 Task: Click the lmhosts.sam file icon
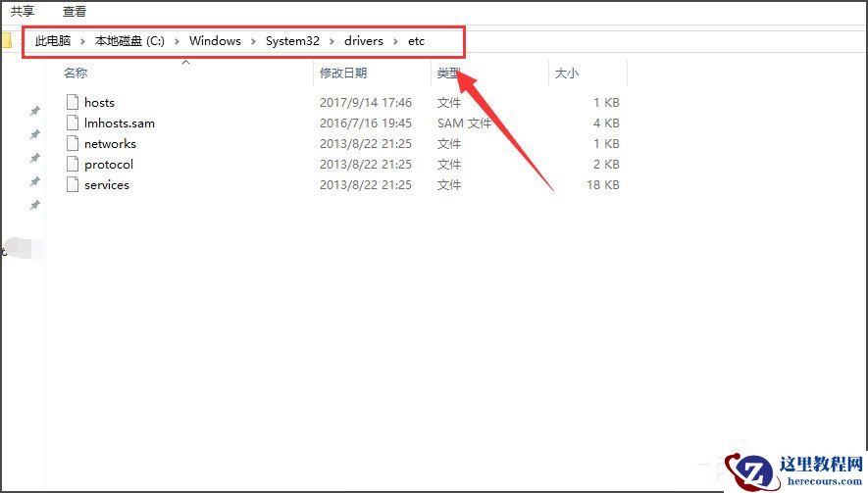coord(73,123)
